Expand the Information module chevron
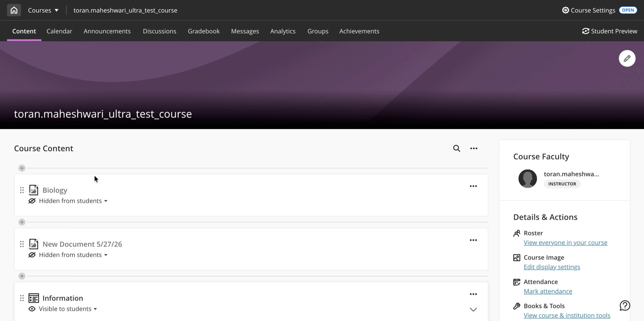The height and width of the screenshot is (321, 644). [473, 310]
